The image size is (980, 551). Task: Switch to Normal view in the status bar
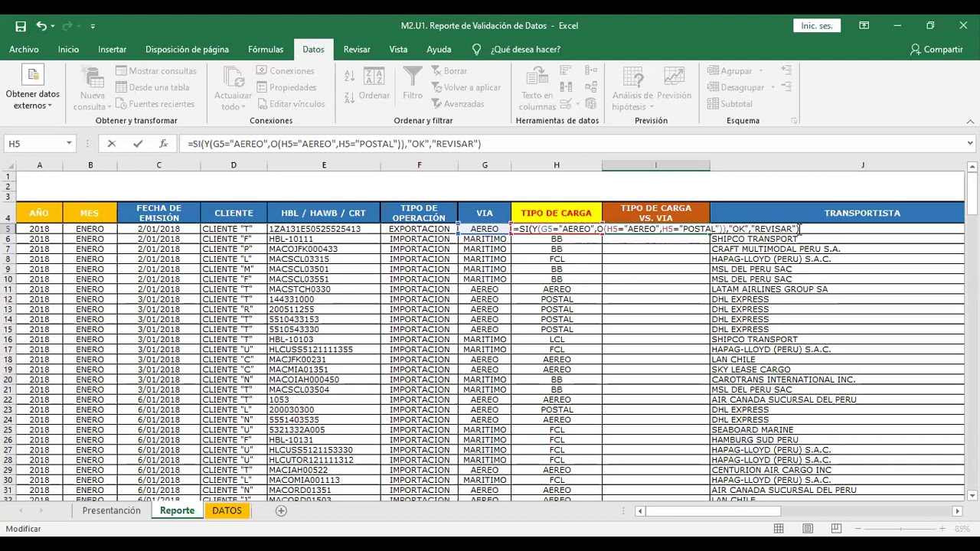click(x=779, y=529)
